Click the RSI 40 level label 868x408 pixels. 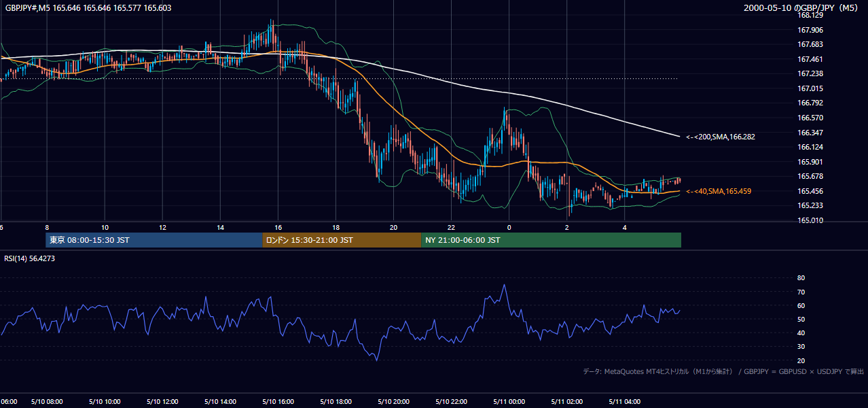pos(801,333)
